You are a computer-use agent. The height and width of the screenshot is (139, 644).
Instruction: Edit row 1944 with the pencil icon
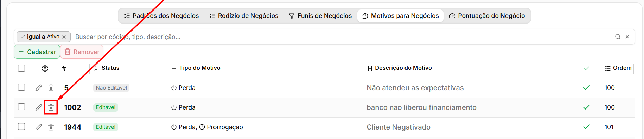pyautogui.click(x=39, y=127)
